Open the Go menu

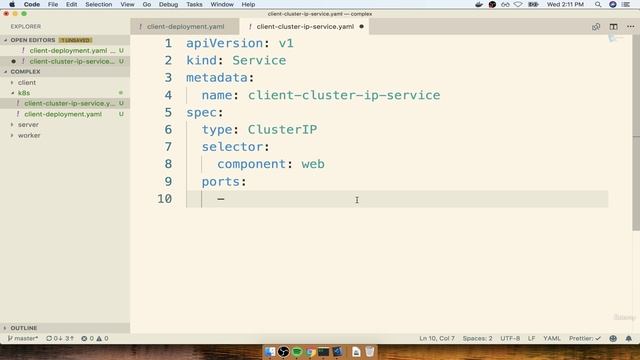(147, 4)
